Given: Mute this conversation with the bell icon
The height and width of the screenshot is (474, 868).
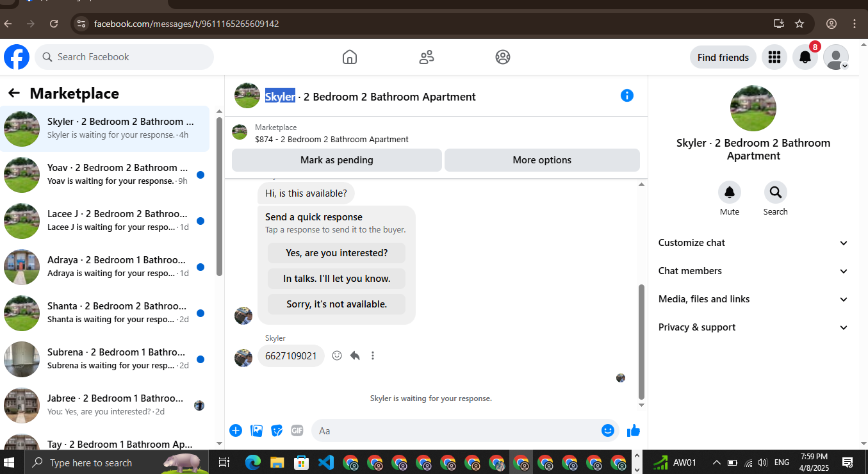Looking at the screenshot, I should 730,192.
